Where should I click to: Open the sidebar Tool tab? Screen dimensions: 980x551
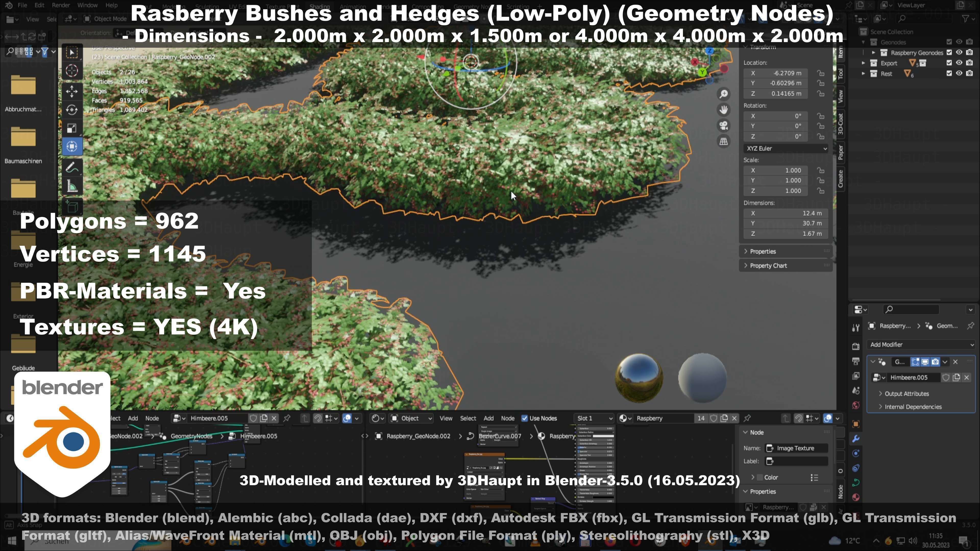click(x=840, y=73)
